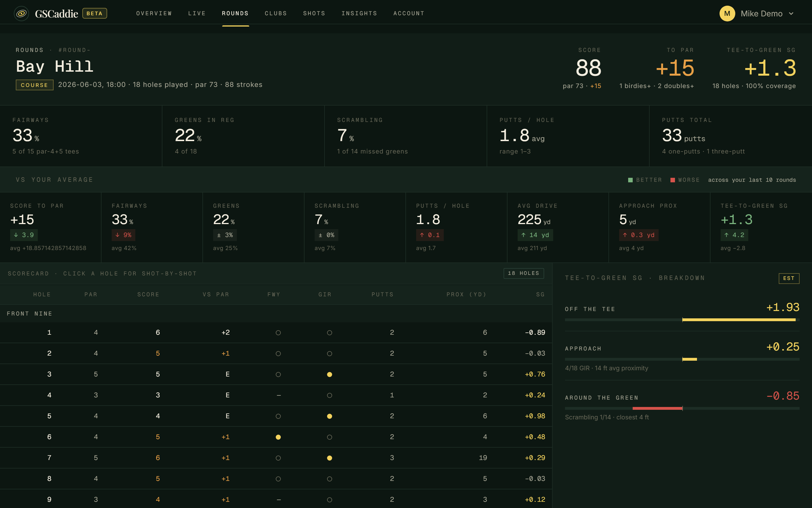Select hole 8 in the scorecard
This screenshot has height=508, width=812.
[276, 479]
